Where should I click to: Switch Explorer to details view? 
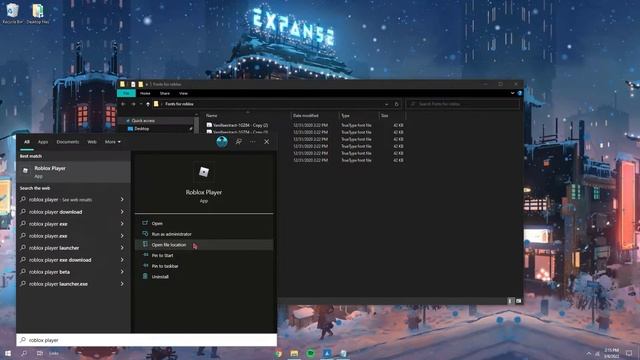[510, 301]
